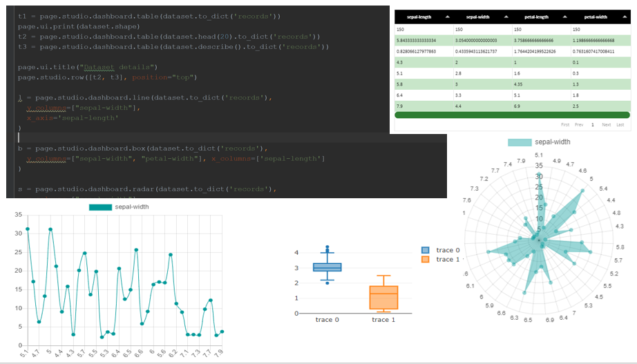
Task: Go to Next table page
Action: (x=606, y=124)
